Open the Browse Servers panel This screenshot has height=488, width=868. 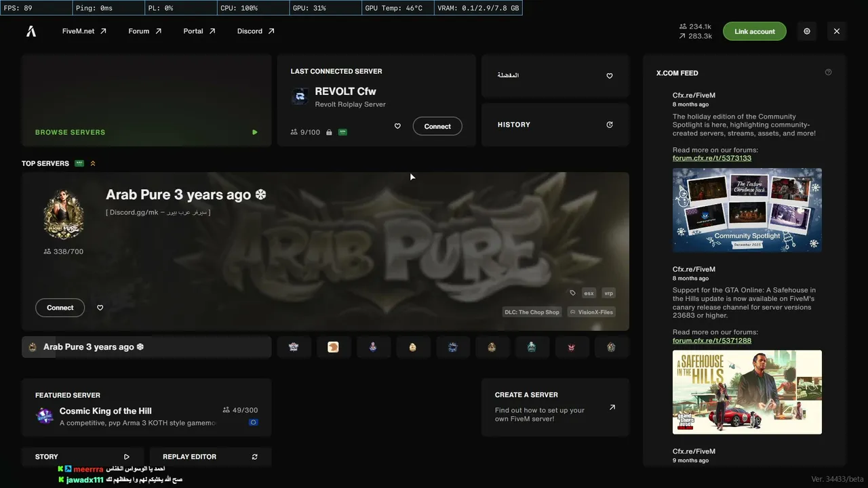pos(146,100)
